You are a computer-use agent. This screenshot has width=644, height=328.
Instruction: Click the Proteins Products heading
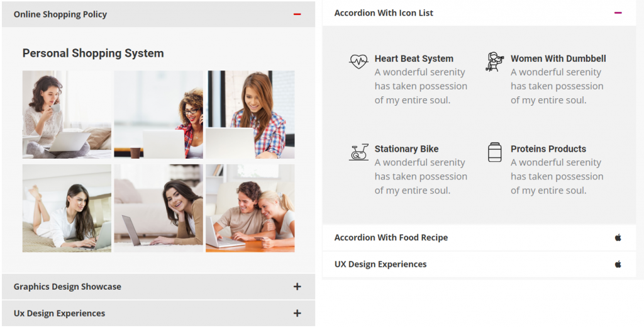pos(548,149)
